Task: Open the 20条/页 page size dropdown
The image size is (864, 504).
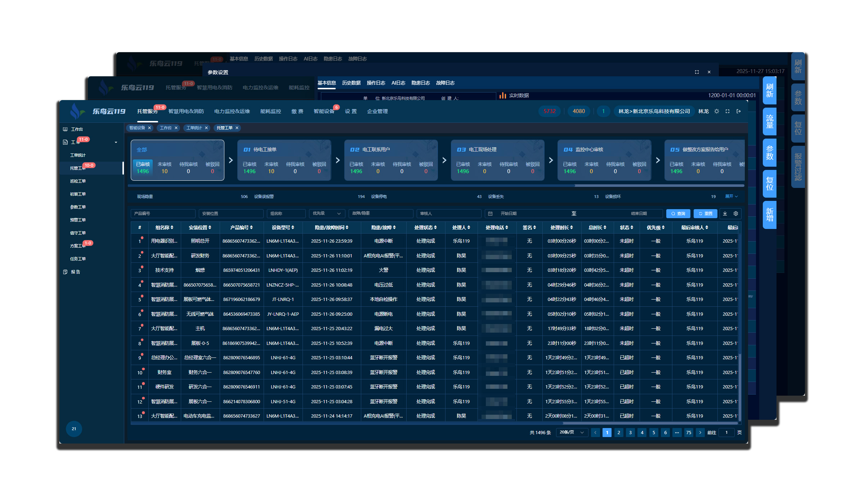Action: coord(572,432)
